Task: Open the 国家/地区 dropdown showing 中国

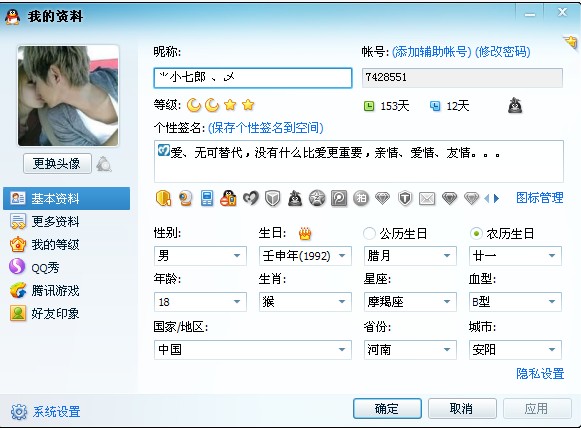Action: point(253,350)
